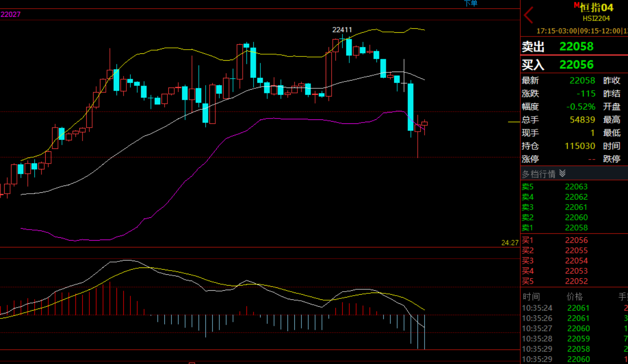
Task: Click the 卖出 22058 sell price row
Action: click(574, 46)
